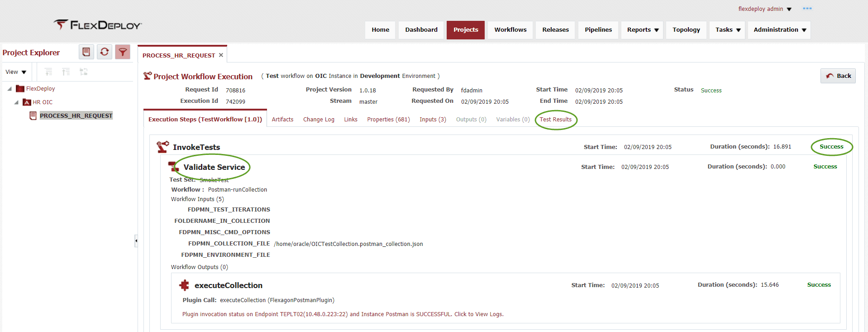Close the PROCESS_HR_REQUEST tab
Viewport: 868px width, 332px height.
pyautogui.click(x=221, y=55)
